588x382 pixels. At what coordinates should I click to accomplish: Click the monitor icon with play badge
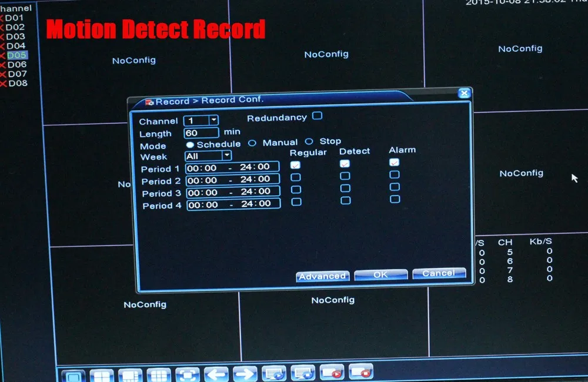pos(274,373)
